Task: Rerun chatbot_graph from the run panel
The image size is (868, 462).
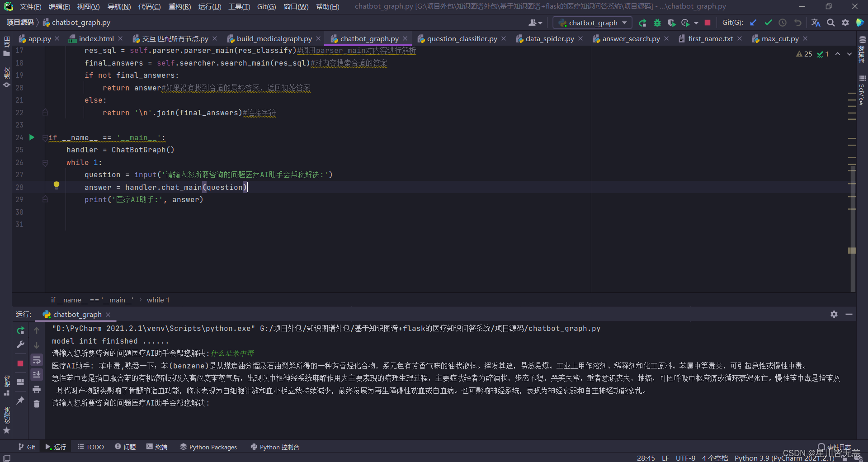Action: pyautogui.click(x=20, y=330)
